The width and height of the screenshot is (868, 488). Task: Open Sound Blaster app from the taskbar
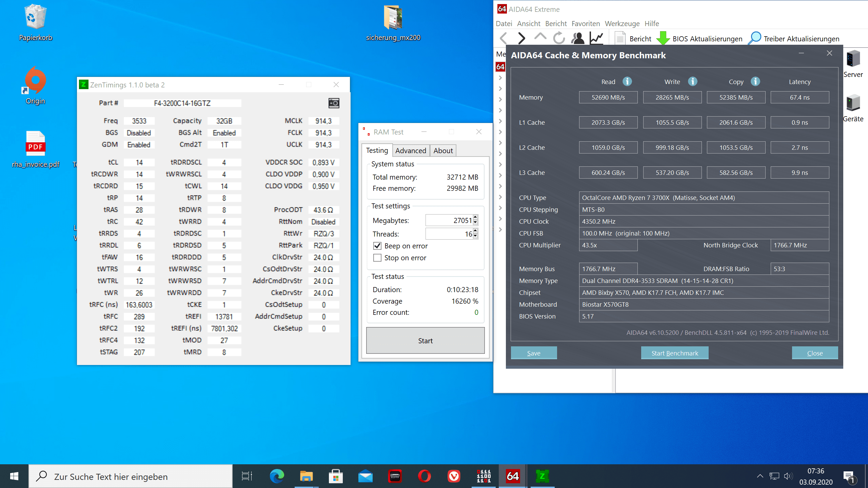(395, 476)
